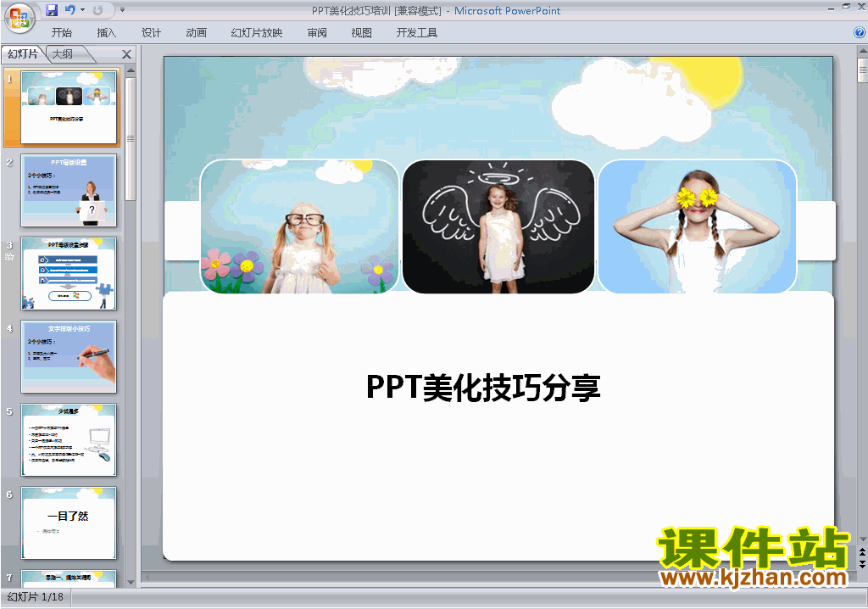Switch to the 大纲 pane tab
Image resolution: width=868 pixels, height=609 pixels.
pyautogui.click(x=63, y=53)
